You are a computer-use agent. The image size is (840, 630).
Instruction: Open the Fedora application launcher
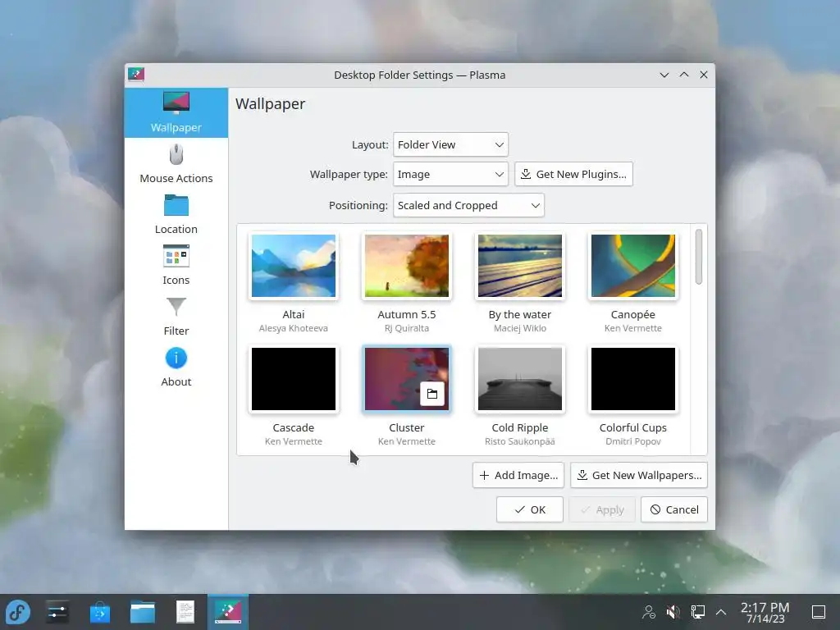click(18, 612)
